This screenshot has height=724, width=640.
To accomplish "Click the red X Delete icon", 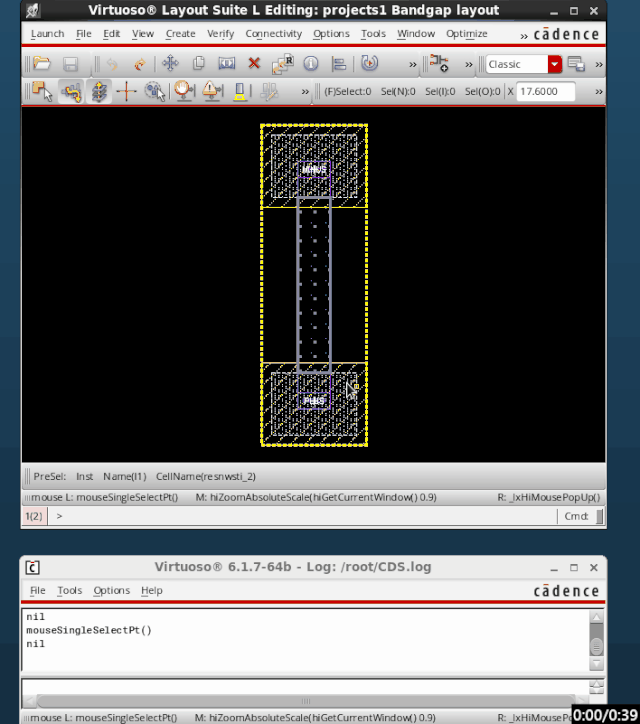I will click(254, 64).
